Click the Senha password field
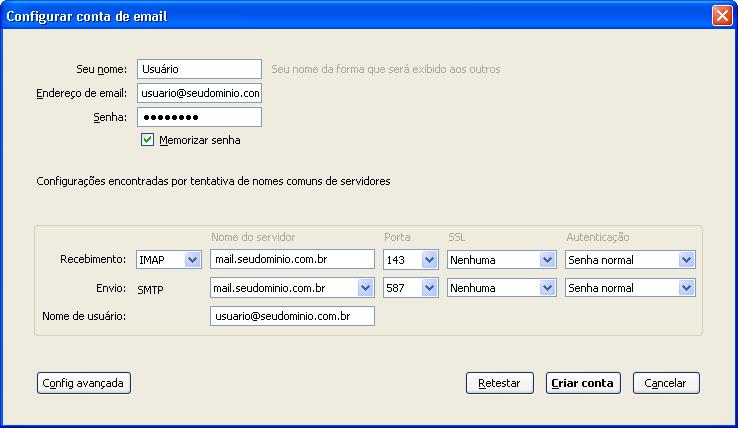The width and height of the screenshot is (738, 428). tap(198, 117)
